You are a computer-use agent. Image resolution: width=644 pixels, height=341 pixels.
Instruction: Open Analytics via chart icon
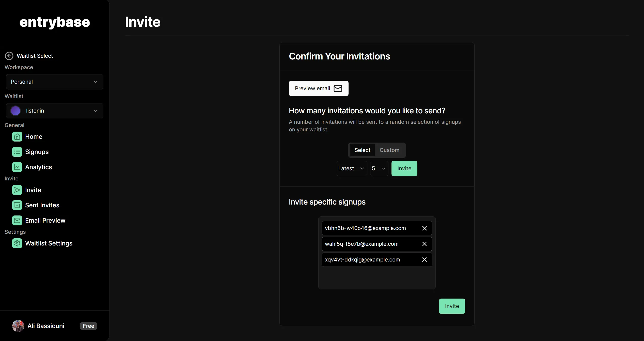coord(17,167)
